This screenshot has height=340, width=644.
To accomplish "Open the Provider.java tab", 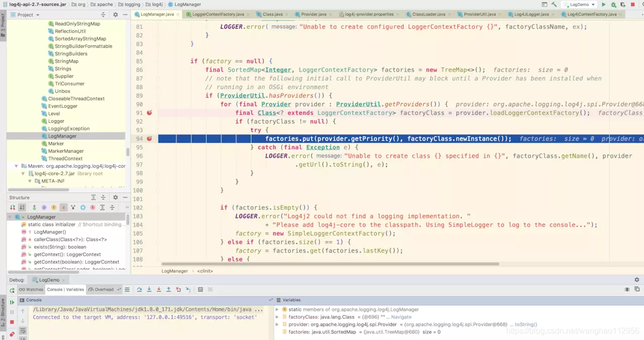I will (x=314, y=14).
